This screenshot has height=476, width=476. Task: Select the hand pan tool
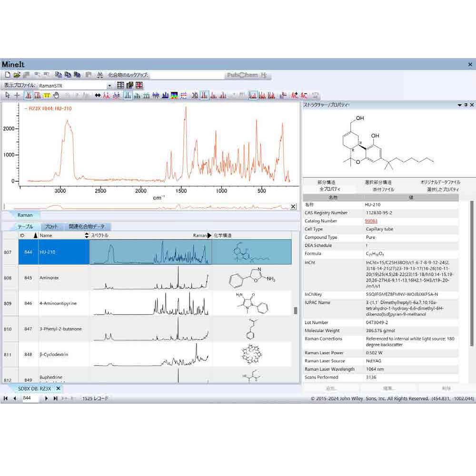[56, 96]
